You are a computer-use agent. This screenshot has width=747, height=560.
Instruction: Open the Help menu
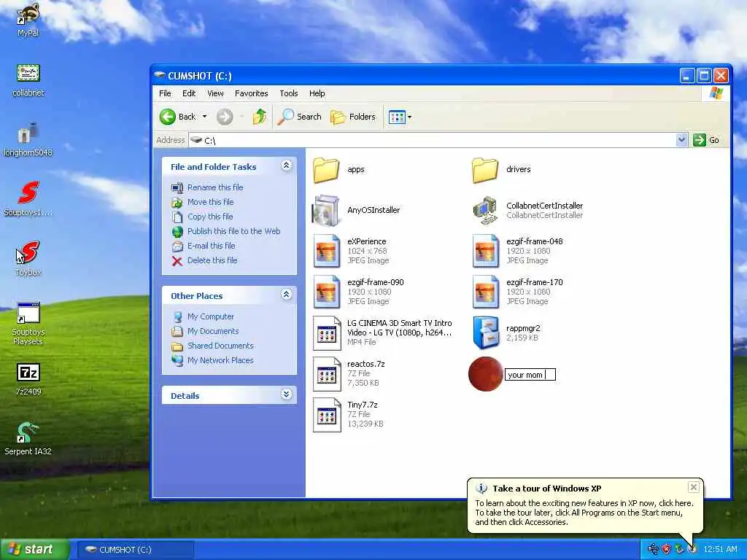pyautogui.click(x=317, y=93)
